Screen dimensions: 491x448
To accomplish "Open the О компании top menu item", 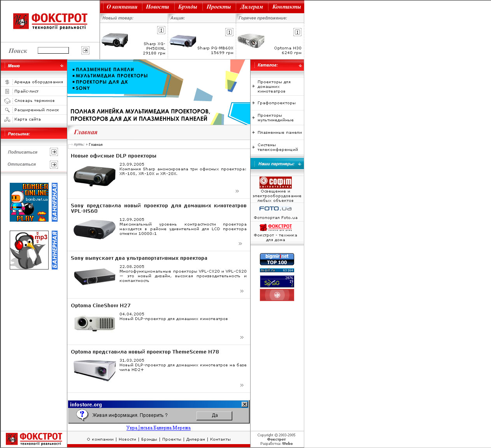I will 122,7.
